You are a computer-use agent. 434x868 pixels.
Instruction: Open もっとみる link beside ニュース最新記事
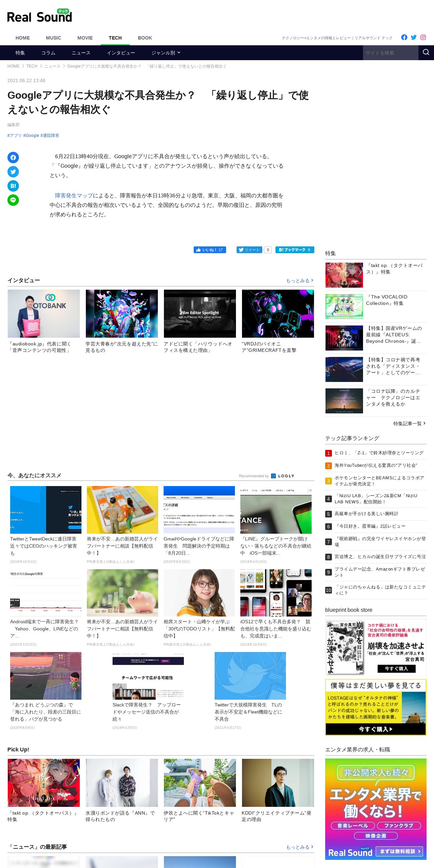point(300,847)
